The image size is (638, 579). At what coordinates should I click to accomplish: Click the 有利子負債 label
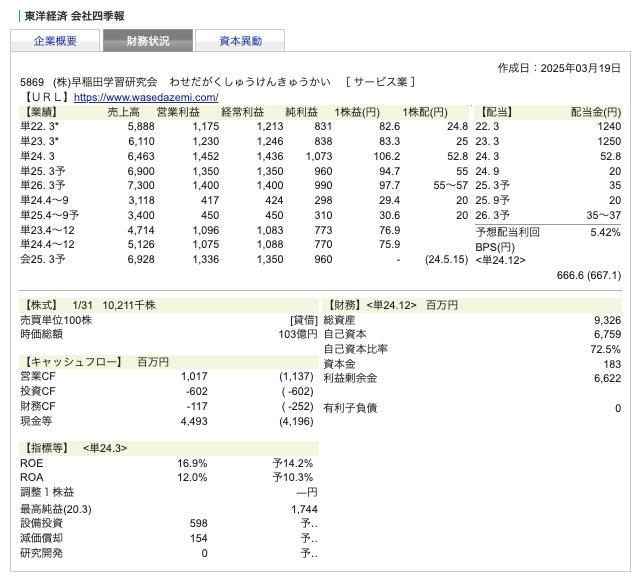click(x=350, y=408)
